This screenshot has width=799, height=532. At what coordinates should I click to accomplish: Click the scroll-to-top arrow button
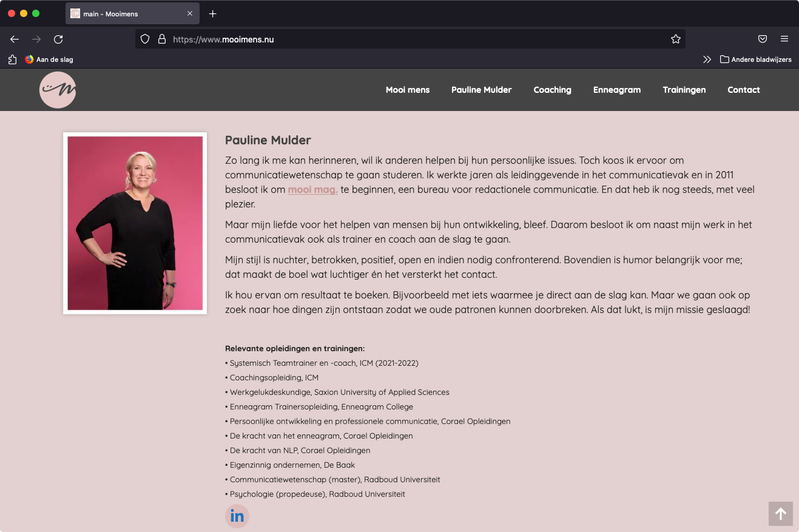point(781,514)
